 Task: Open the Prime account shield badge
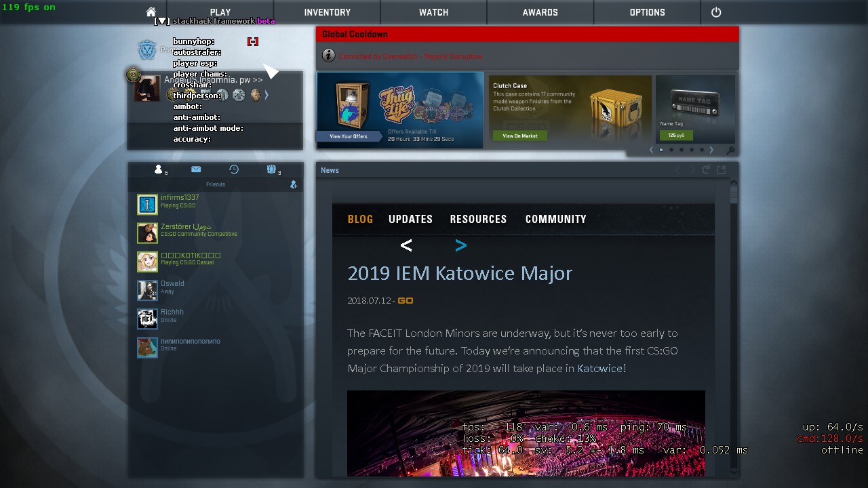coord(147,50)
